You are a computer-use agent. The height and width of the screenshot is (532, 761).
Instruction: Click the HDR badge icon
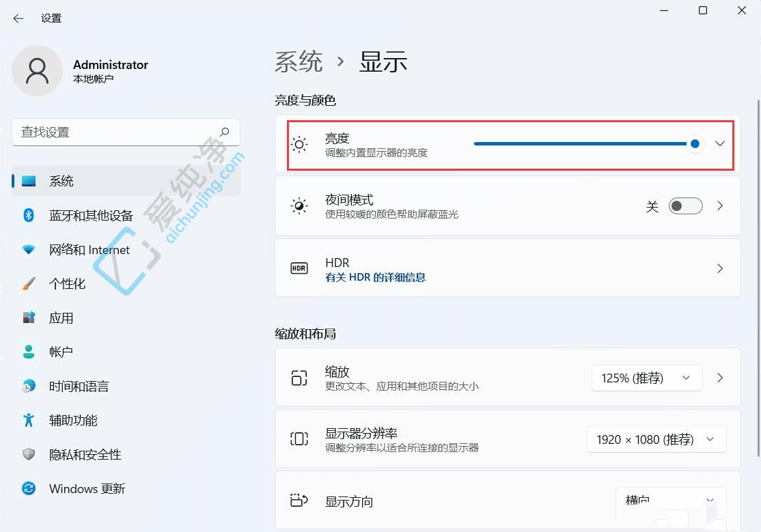click(x=299, y=268)
